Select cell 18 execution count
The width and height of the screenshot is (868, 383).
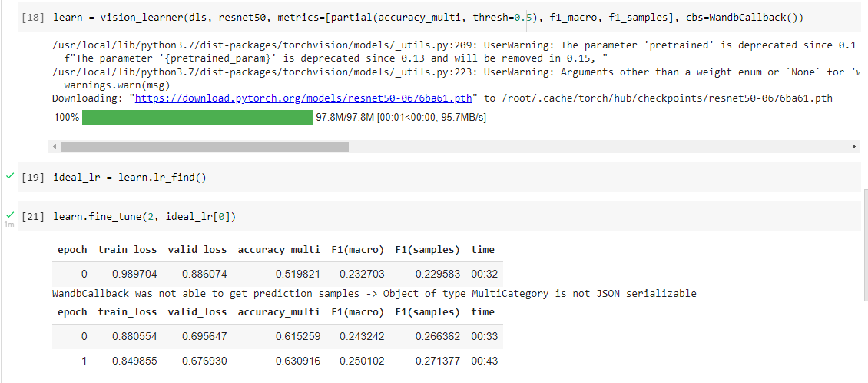33,18
